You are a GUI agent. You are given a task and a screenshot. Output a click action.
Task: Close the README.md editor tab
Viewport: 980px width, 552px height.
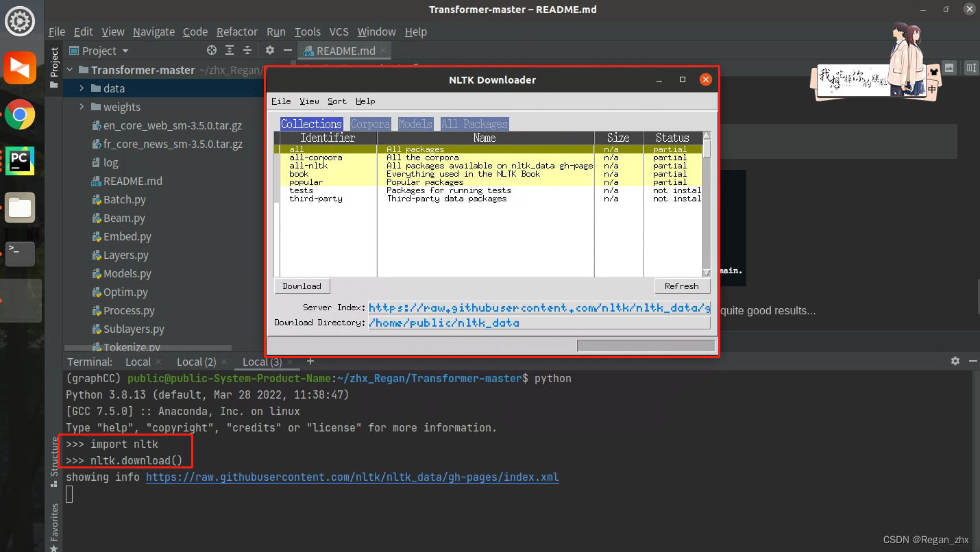(383, 50)
